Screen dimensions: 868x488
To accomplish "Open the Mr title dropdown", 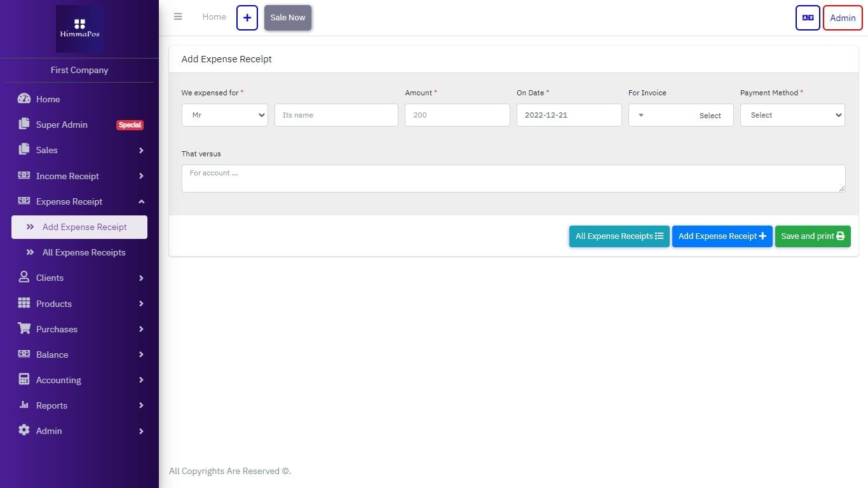I will tap(225, 115).
